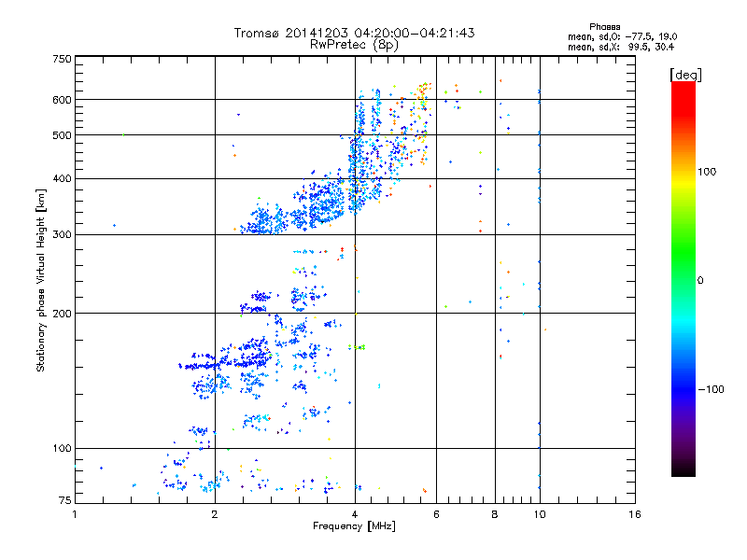
Task: Click the x-axis tick label '1'
Action: click(x=75, y=514)
